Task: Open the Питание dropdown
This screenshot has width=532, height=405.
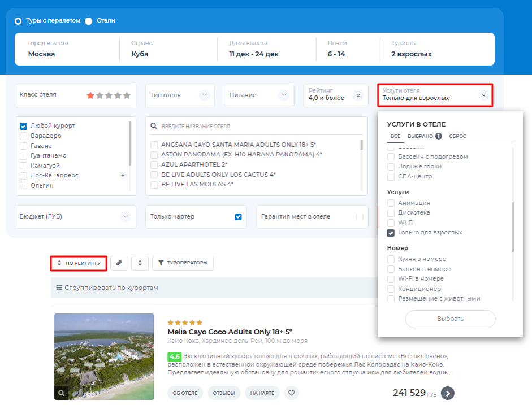Action: tap(259, 95)
